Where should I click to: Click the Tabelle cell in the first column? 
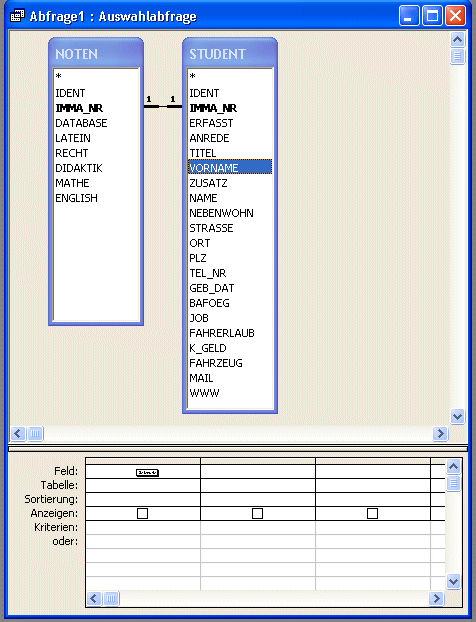(143, 486)
